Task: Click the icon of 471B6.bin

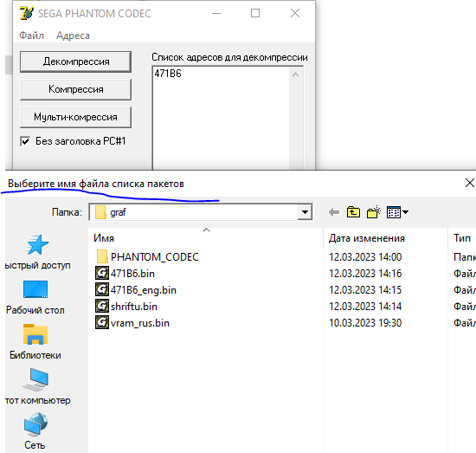Action: coord(102,273)
